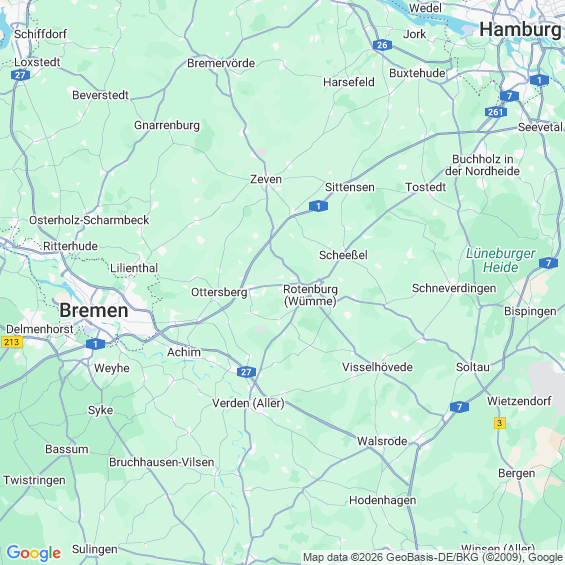Click the Hamburg city label
This screenshot has height=565, width=565.
point(520,29)
